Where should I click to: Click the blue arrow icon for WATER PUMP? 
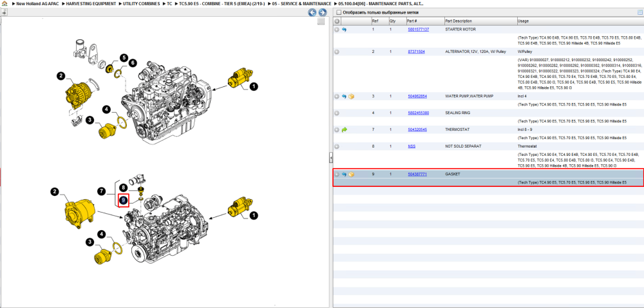click(344, 97)
